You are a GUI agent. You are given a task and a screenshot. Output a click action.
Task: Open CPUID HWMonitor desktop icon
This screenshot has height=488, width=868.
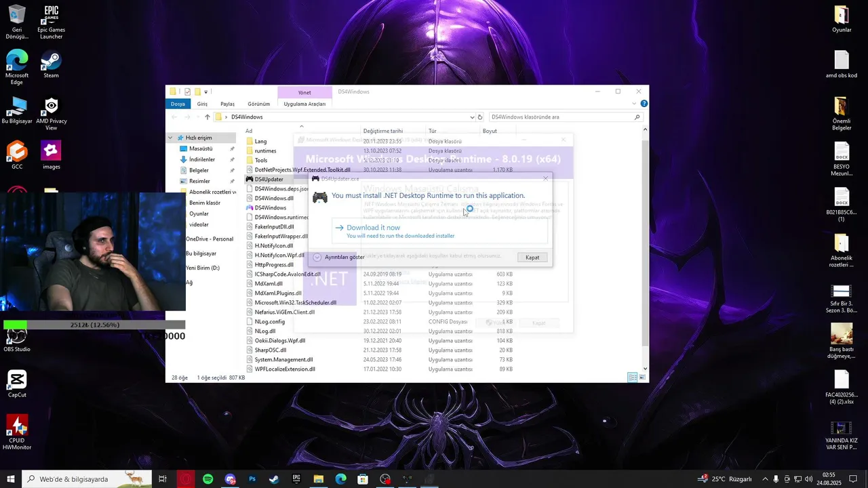tap(17, 432)
